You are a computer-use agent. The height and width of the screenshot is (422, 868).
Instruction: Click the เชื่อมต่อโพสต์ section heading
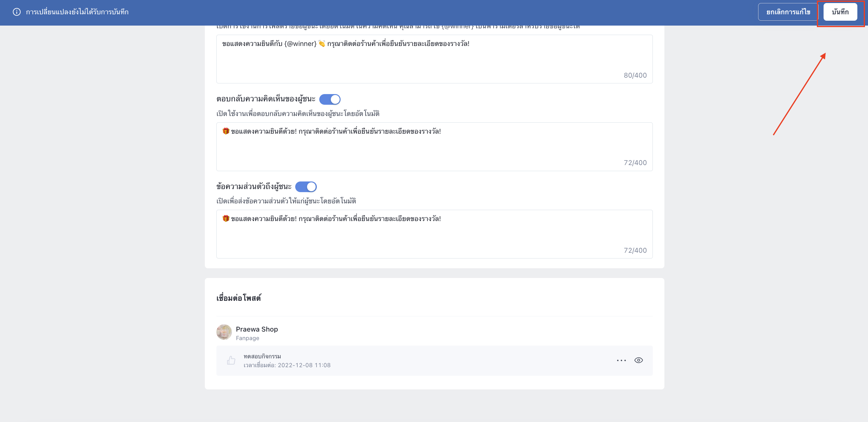pos(239,298)
